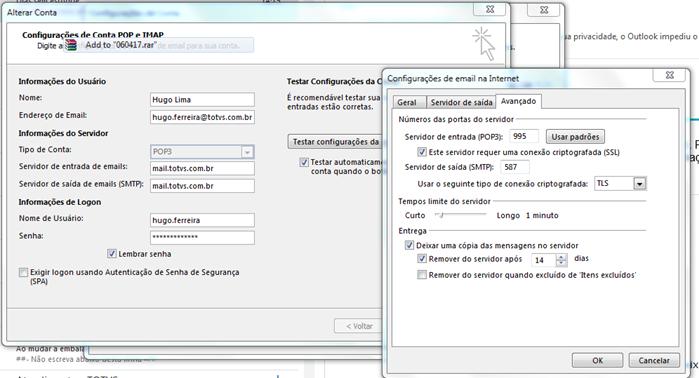Confirm settings with the OK button

[x=597, y=360]
